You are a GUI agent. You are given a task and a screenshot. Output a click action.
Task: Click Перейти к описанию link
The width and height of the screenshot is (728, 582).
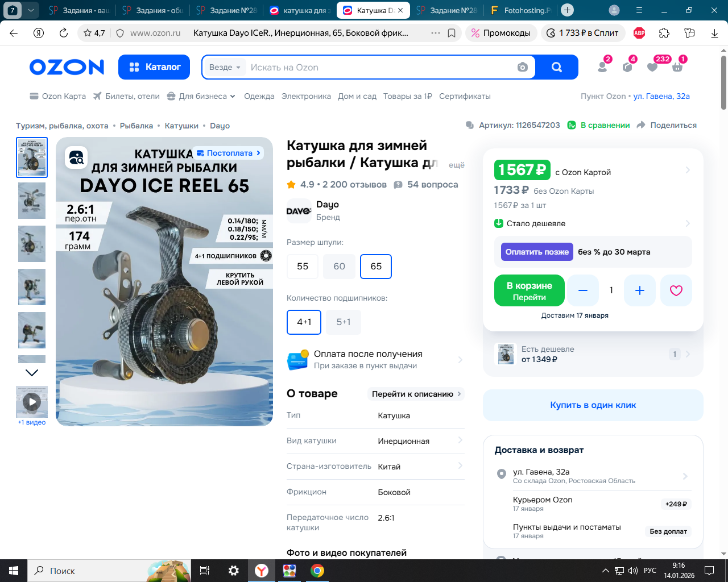(417, 394)
